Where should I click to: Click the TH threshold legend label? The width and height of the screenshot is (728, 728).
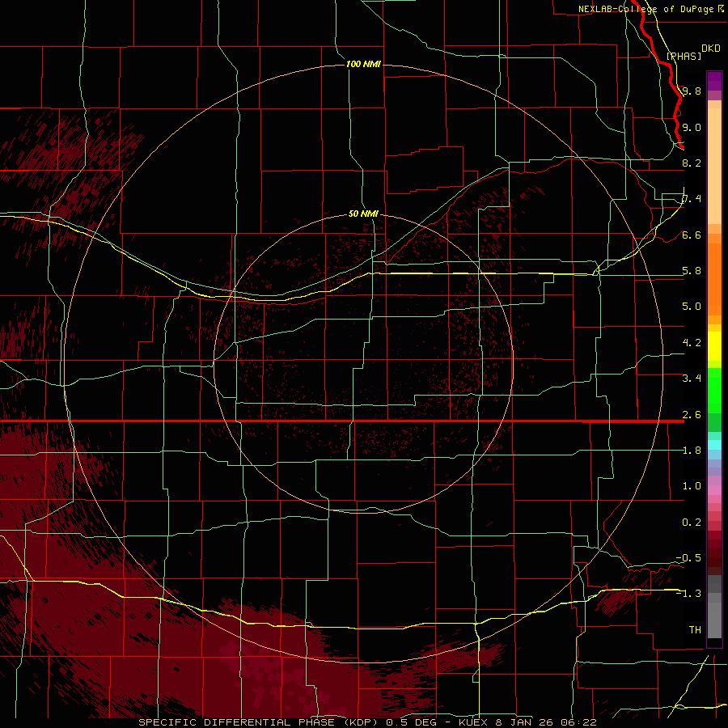point(695,630)
